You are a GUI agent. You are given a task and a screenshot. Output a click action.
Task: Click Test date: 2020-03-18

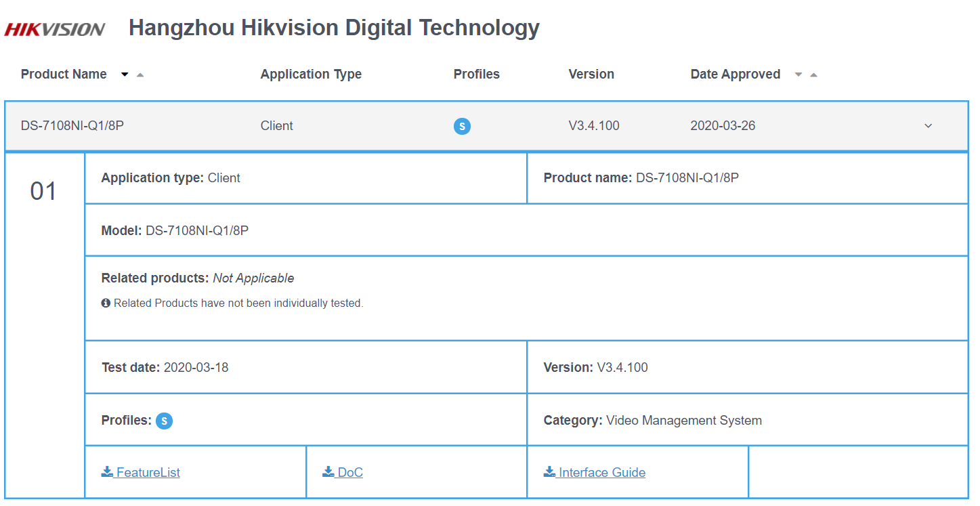165,368
